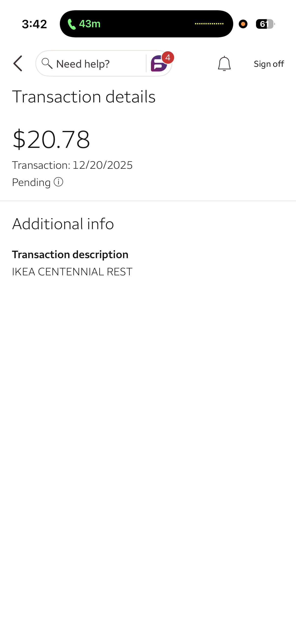Tap the Transaction: 12/20/2025 date line

(72, 165)
